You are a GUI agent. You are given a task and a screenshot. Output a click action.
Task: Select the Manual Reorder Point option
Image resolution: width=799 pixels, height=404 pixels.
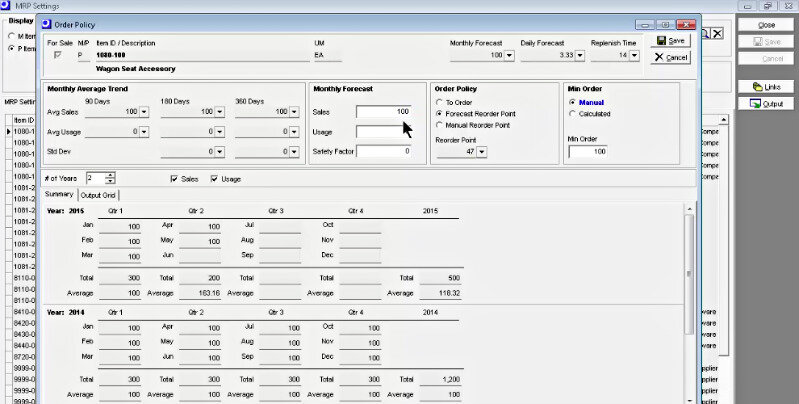pyautogui.click(x=439, y=126)
